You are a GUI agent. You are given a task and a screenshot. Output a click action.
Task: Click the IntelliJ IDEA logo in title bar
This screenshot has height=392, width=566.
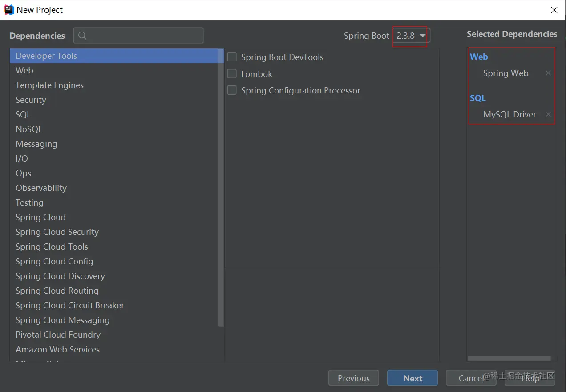[9, 10]
